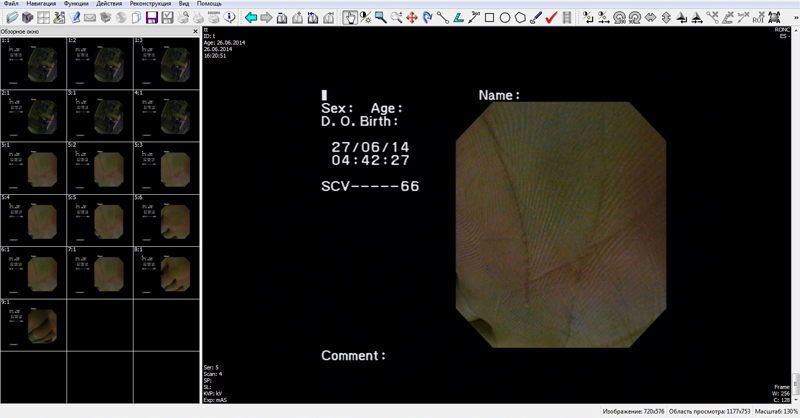Select the rectangle ROI tool
The image size is (800, 418).
(489, 18)
